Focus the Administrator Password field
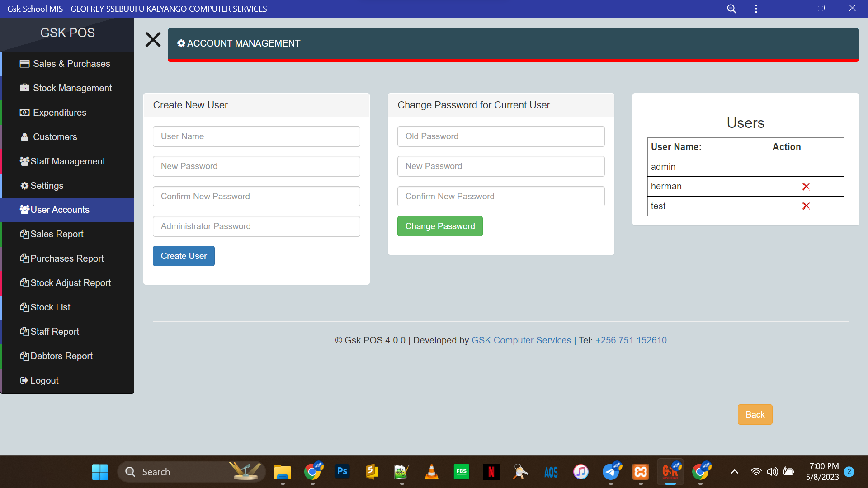 [256, 226]
